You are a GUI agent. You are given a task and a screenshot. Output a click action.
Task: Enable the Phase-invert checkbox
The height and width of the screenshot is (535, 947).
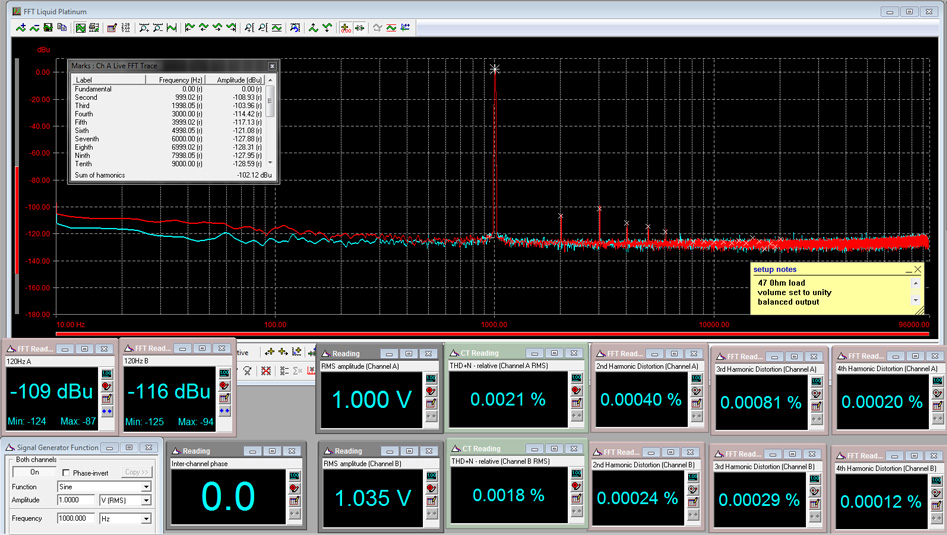[x=66, y=473]
